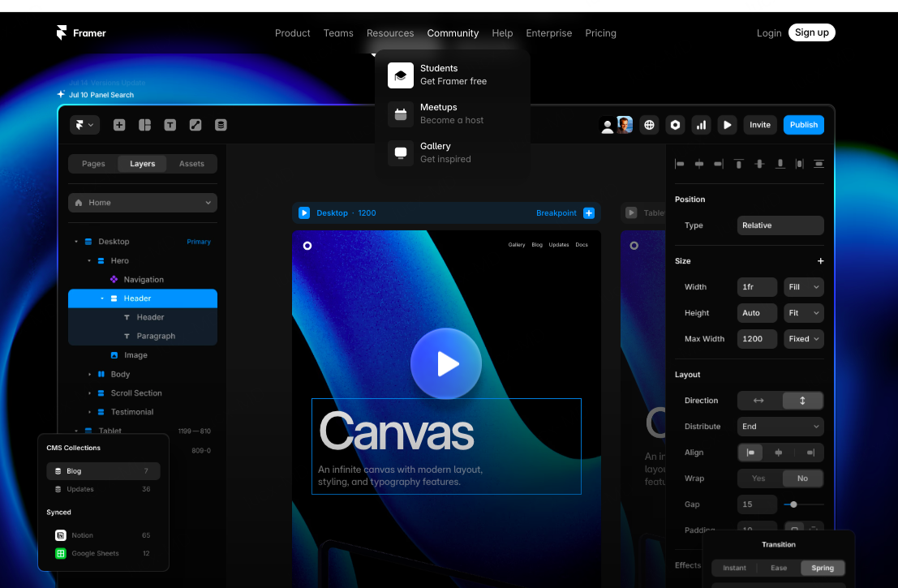898x588 pixels.
Task: Open the Product menu
Action: (x=293, y=33)
